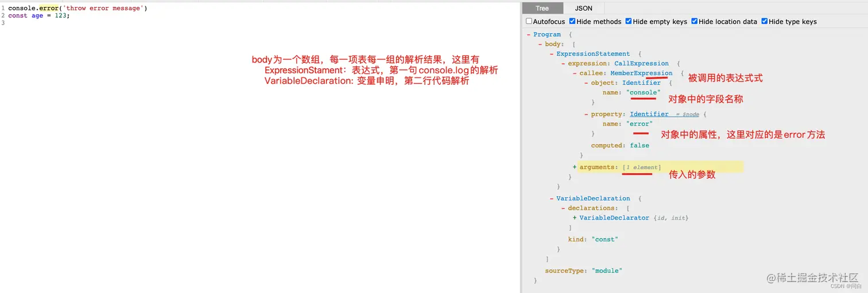Collapse the expression: CallExpression node
868x293 pixels.
click(x=563, y=64)
